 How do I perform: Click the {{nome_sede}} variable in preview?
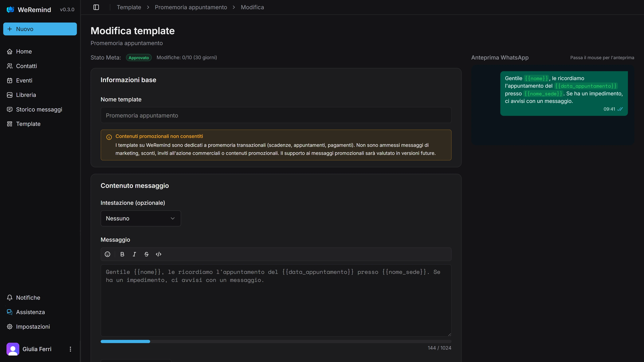543,94
